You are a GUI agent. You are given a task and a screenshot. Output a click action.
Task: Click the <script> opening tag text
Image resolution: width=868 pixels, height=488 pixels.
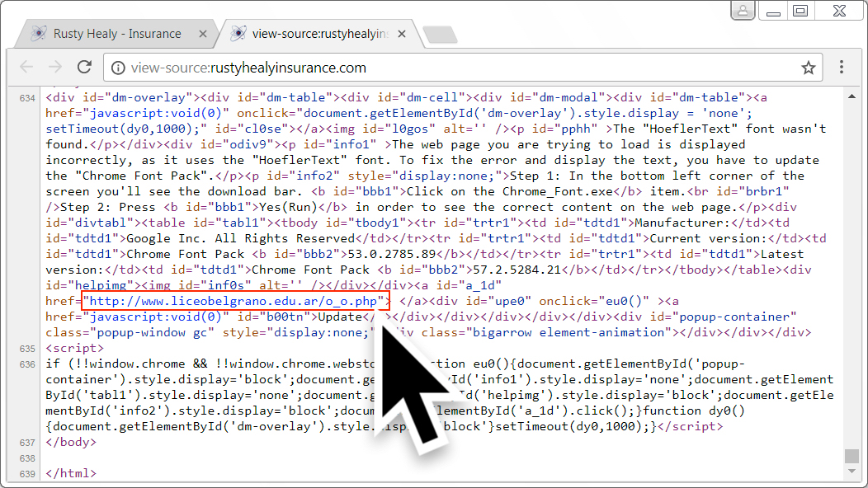[75, 349]
